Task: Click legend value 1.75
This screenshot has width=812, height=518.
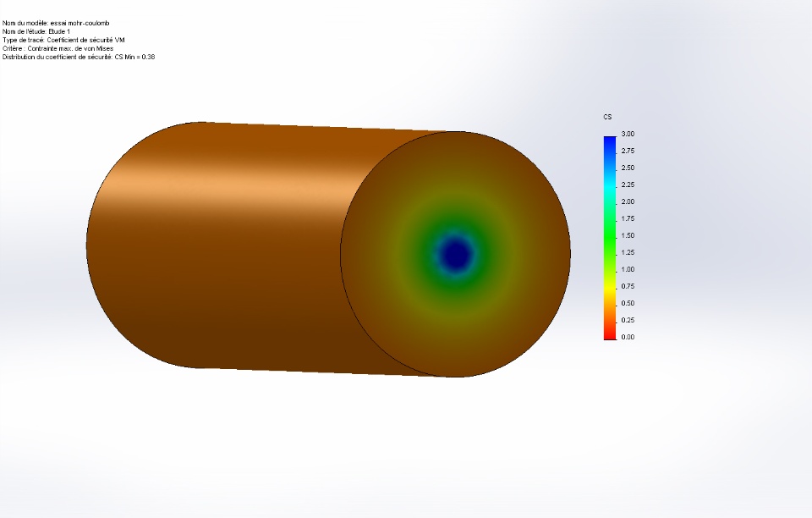Action: click(x=628, y=218)
